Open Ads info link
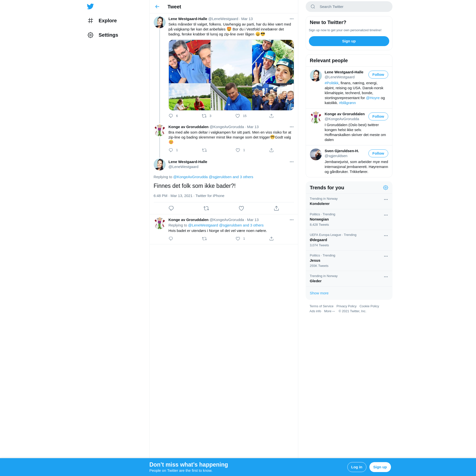Viewport: 476px width, 476px height. pyautogui.click(x=315, y=311)
